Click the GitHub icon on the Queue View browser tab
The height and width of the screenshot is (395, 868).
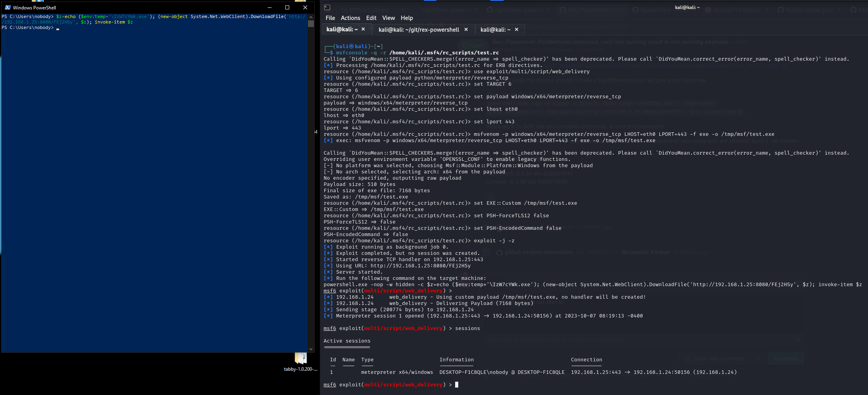[636, 10]
